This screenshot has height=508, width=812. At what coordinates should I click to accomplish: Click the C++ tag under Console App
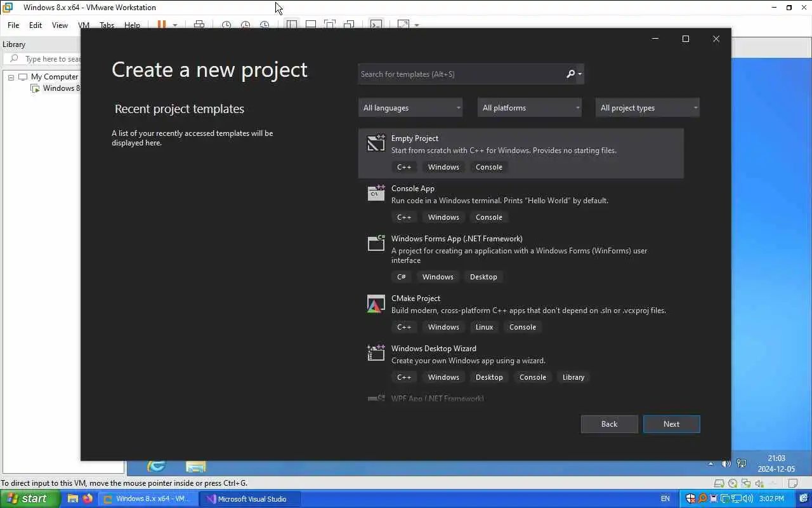404,217
